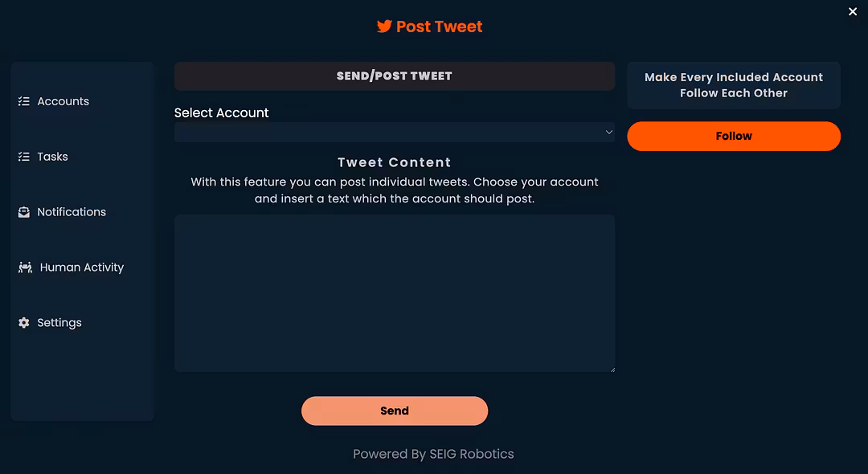Click the Send button
The height and width of the screenshot is (474, 868).
click(394, 411)
